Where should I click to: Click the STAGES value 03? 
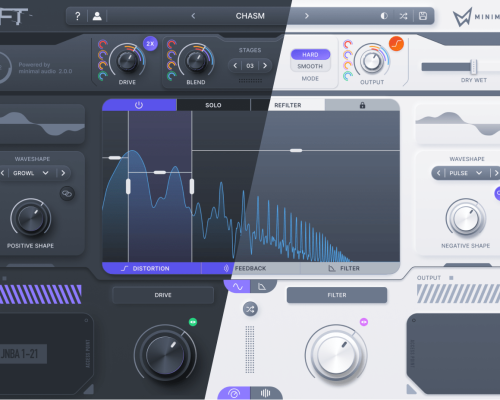(250, 66)
